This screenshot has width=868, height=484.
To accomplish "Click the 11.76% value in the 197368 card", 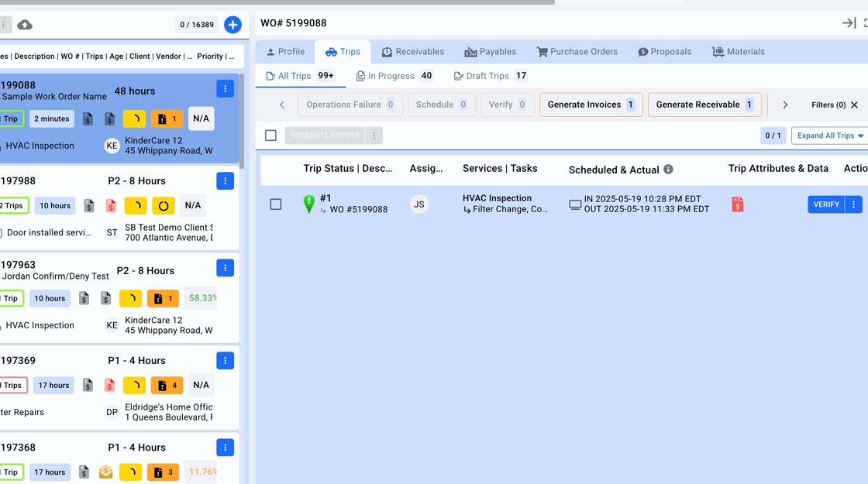I will (x=202, y=472).
